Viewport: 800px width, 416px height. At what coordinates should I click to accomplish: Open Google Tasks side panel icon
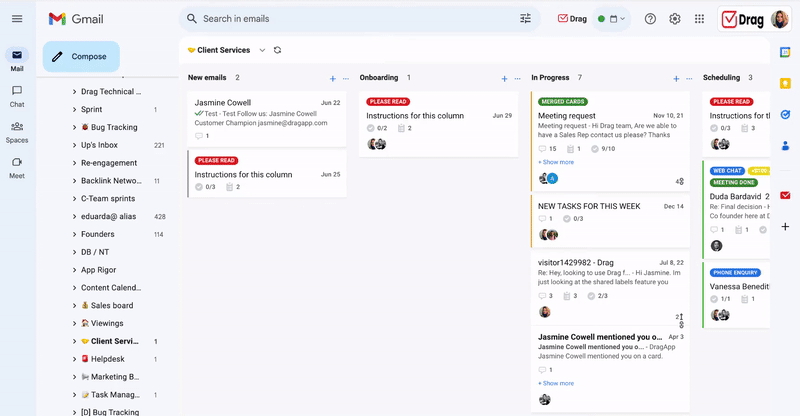point(785,115)
